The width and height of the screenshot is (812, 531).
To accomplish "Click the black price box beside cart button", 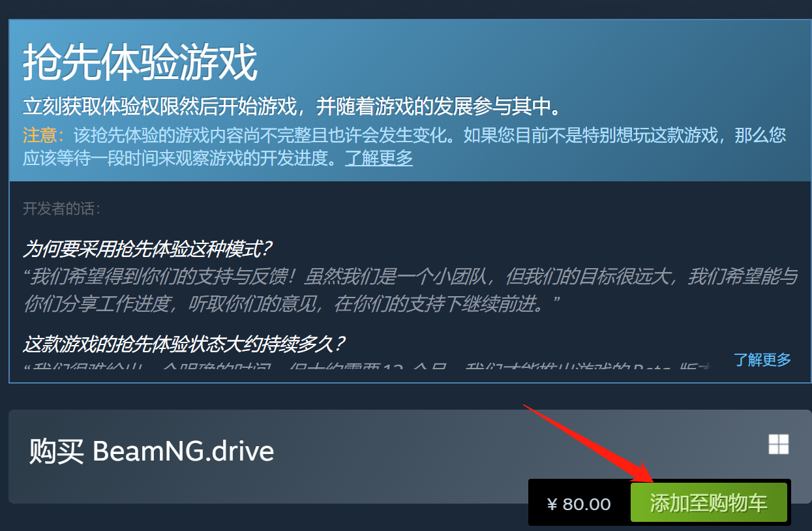I will click(579, 503).
